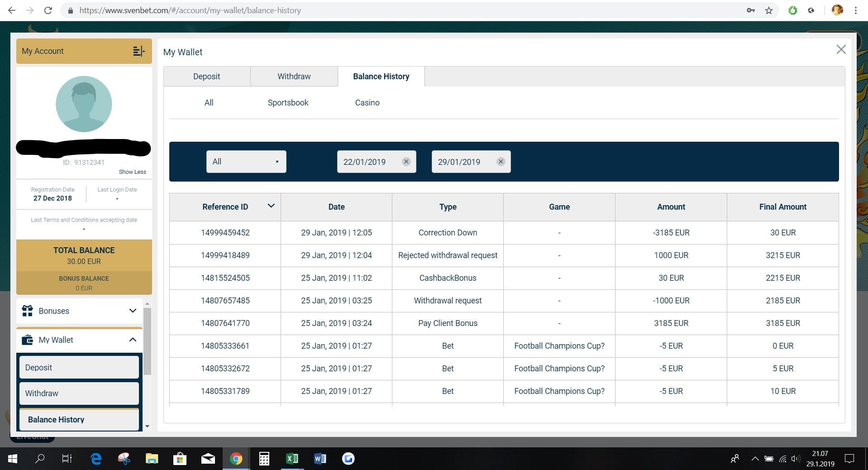This screenshot has height=470, width=868.
Task: Click the browser back arrow
Action: pos(12,10)
